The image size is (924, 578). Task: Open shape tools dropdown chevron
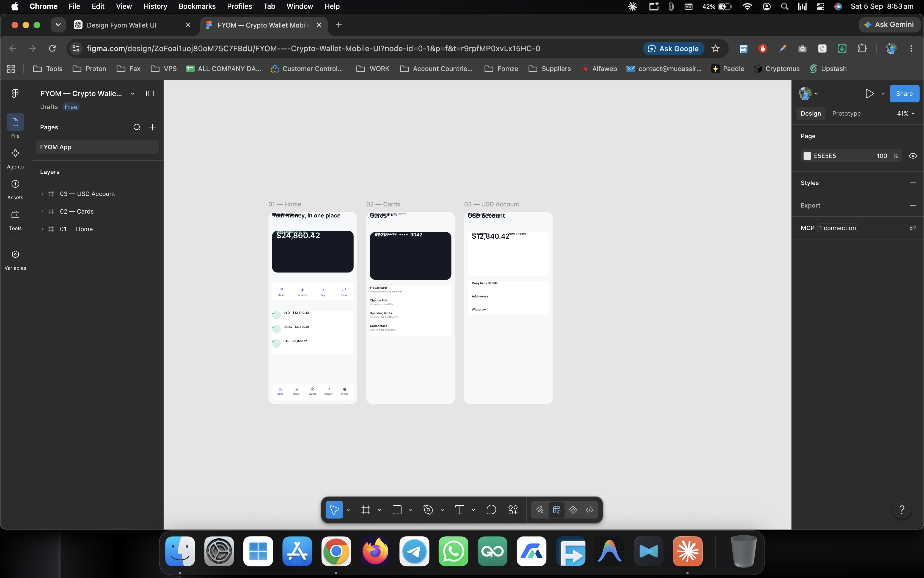(411, 510)
